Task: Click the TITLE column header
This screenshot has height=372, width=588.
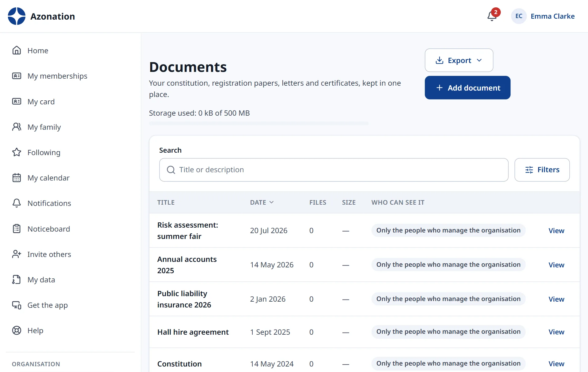Action: click(166, 202)
